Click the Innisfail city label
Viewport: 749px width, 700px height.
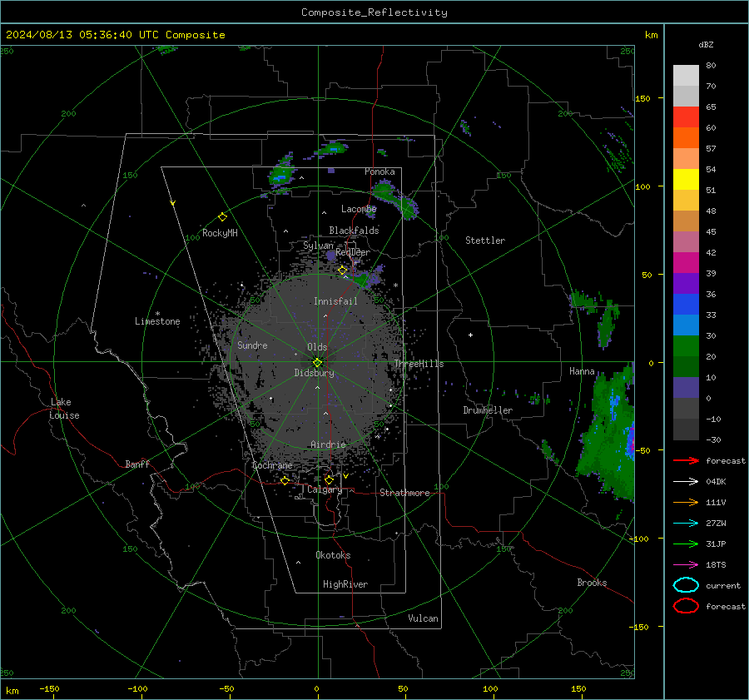pos(335,301)
